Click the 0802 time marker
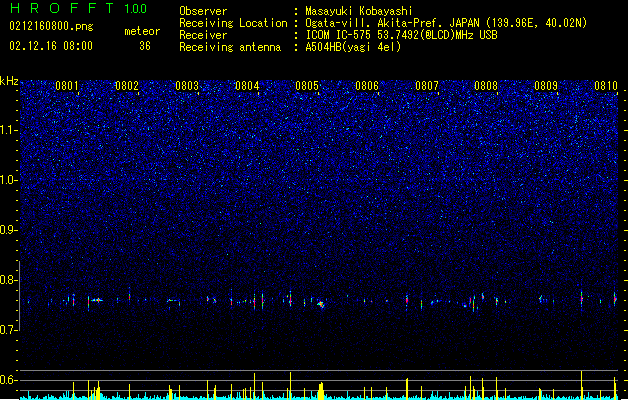 tap(127, 85)
